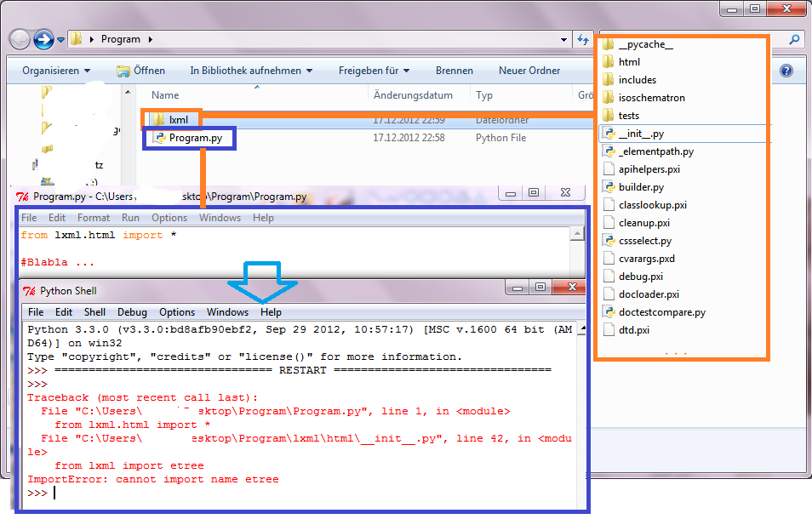Open the In Bibliothek aufnehmen dropdown

(250, 71)
